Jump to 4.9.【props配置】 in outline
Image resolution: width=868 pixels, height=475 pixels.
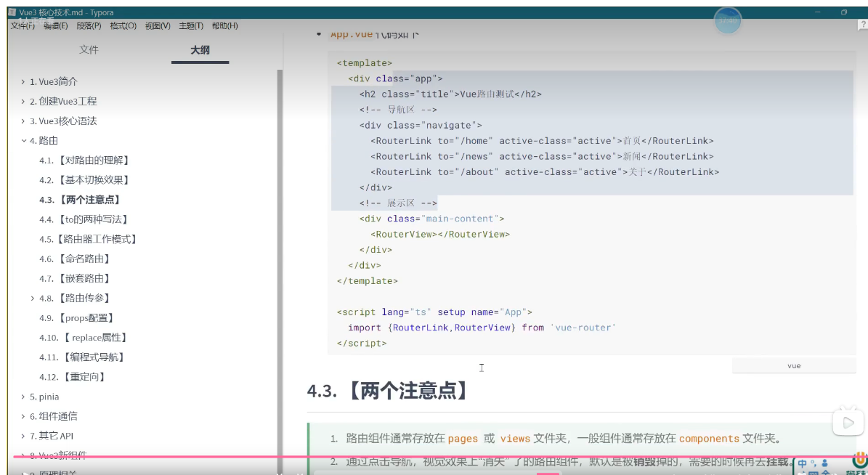coord(77,318)
